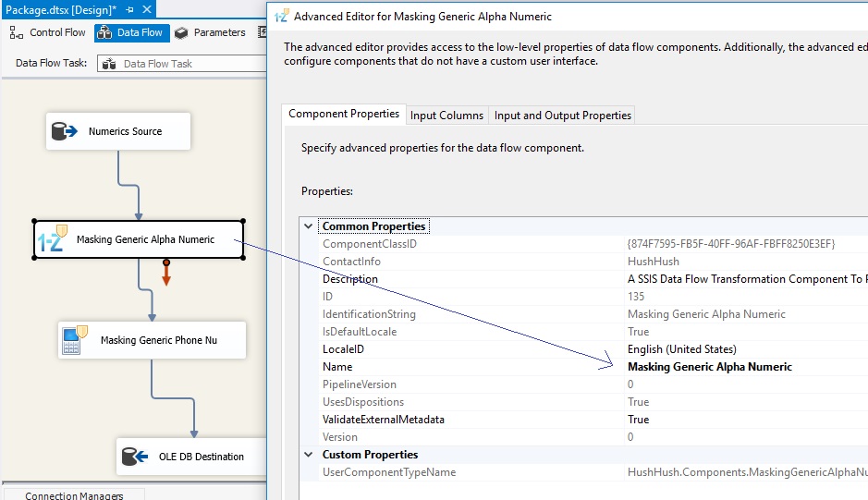The width and height of the screenshot is (868, 500).
Task: Select the IsDefaultLocale property row
Action: pos(593,332)
